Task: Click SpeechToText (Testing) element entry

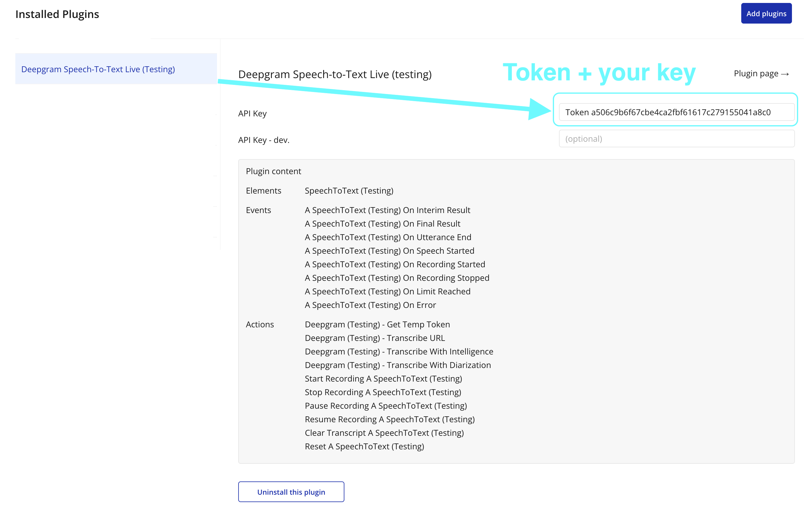Action: point(349,191)
